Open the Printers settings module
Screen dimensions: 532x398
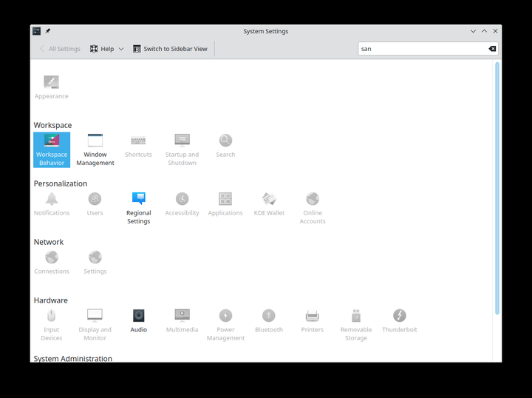(x=313, y=321)
